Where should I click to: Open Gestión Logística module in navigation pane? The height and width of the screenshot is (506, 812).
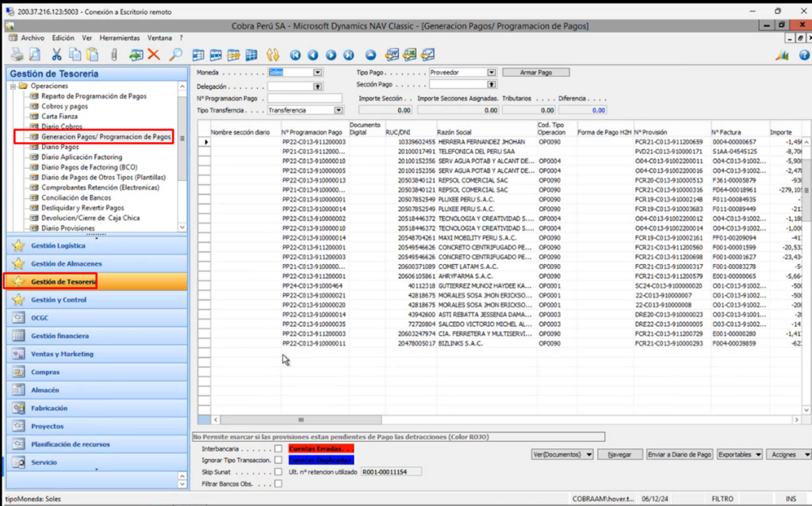(x=97, y=246)
